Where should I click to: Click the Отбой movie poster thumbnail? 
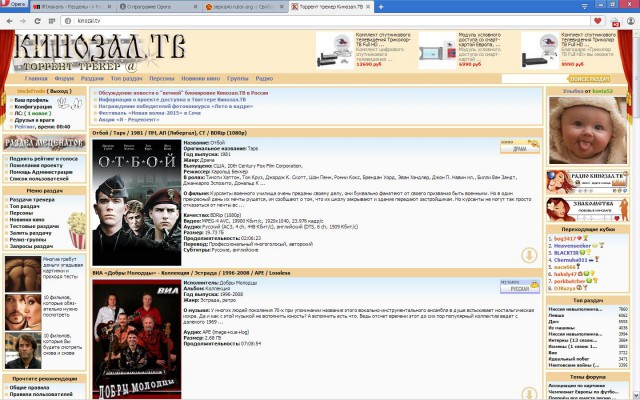click(x=137, y=202)
